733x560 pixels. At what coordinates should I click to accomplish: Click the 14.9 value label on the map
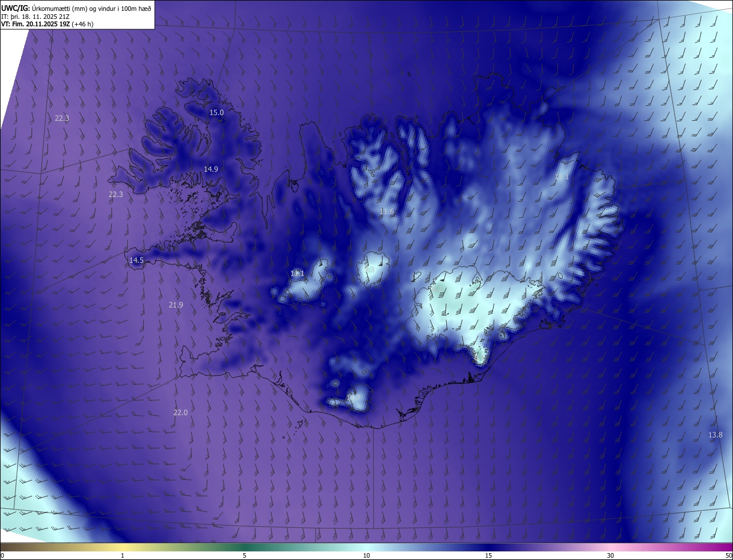tap(211, 169)
